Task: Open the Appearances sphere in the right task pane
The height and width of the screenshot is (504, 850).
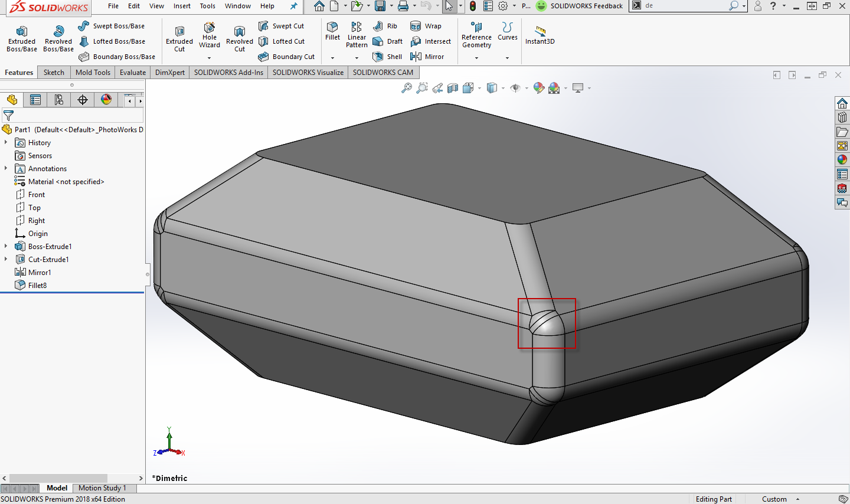Action: pos(842,158)
